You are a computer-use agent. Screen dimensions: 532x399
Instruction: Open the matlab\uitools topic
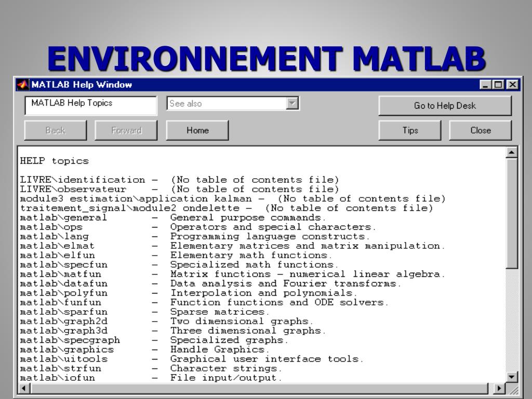[x=63, y=359]
